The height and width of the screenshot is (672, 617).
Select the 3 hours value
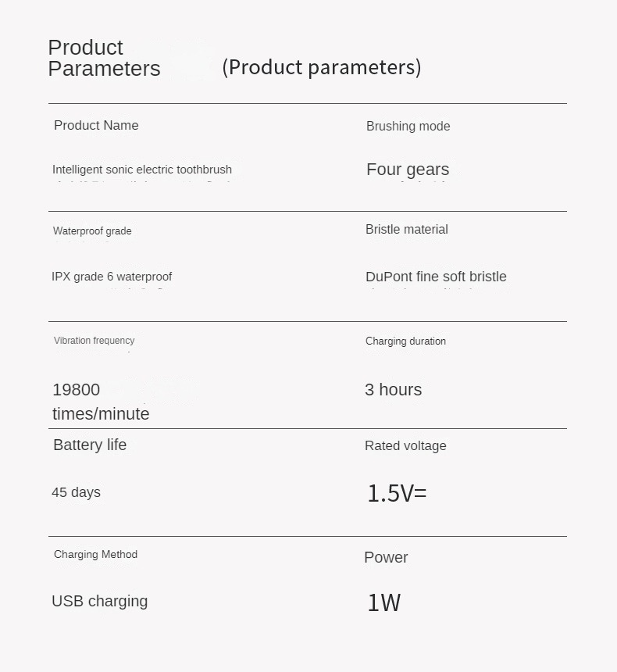pos(393,389)
